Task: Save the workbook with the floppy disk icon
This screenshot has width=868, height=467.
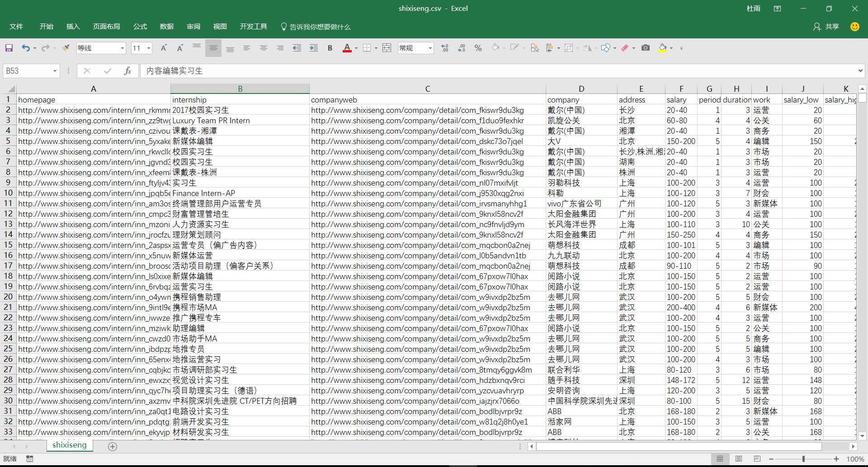Action: pyautogui.click(x=9, y=48)
